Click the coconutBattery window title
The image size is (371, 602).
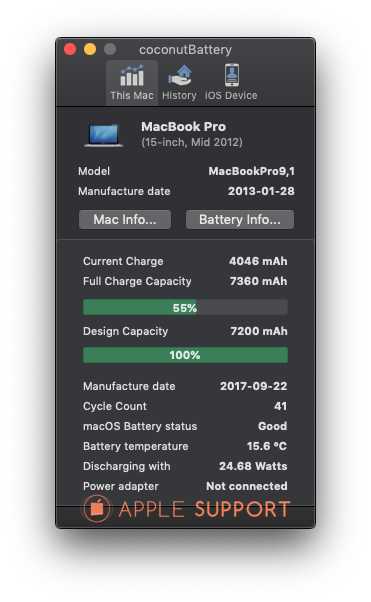pyautogui.click(x=185, y=50)
